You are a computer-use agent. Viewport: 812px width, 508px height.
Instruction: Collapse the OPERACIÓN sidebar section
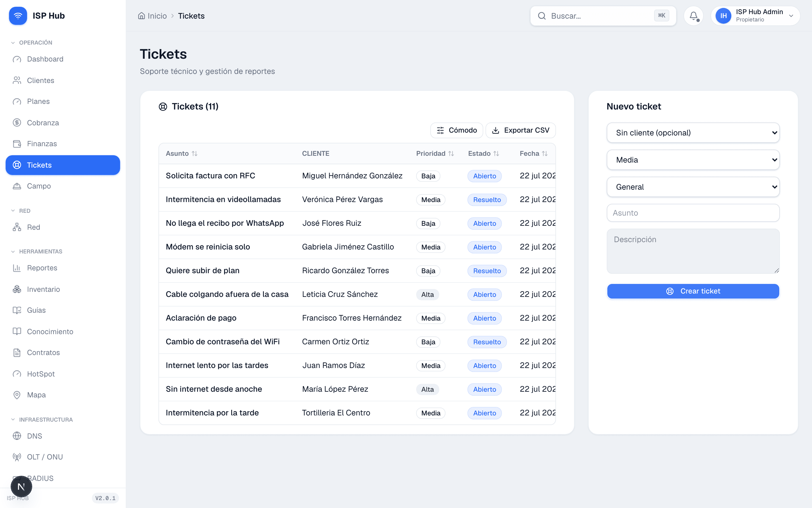click(32, 43)
